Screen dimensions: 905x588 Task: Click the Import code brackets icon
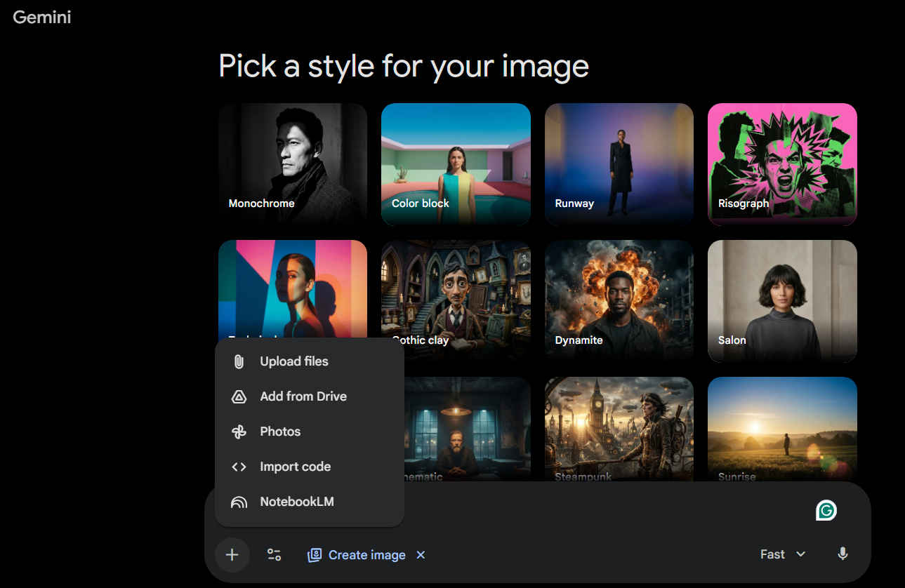239,467
